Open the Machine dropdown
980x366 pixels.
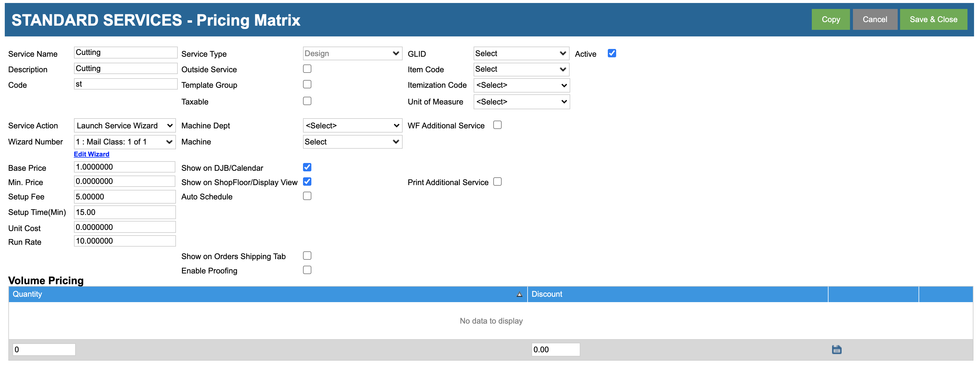(x=352, y=142)
